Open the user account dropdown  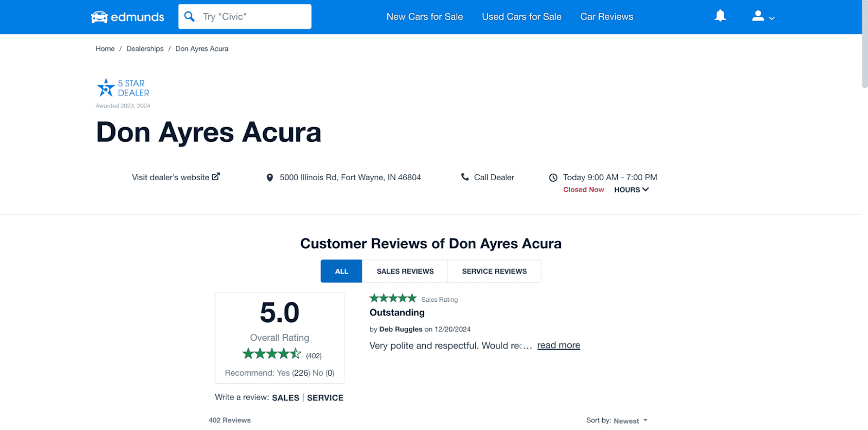click(x=763, y=17)
